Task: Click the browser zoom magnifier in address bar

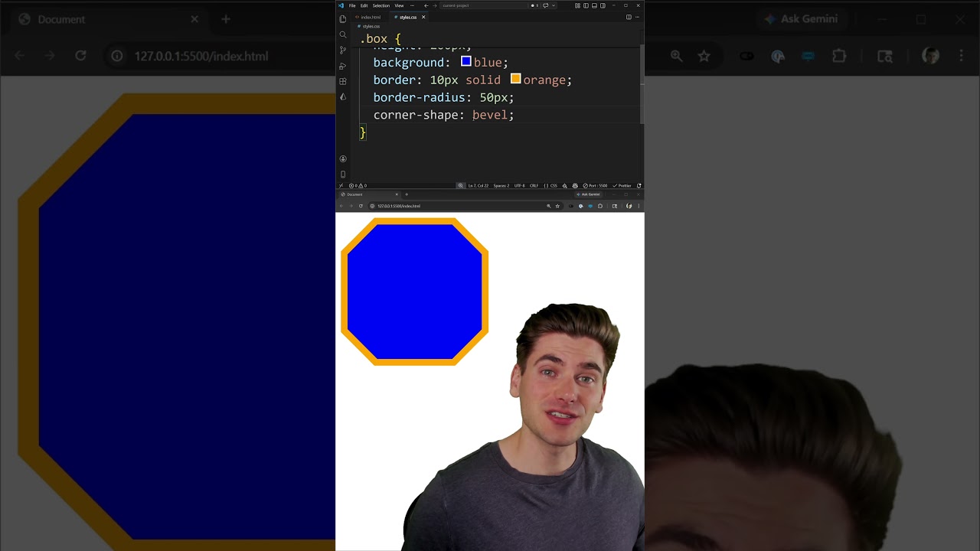Action: (548, 206)
